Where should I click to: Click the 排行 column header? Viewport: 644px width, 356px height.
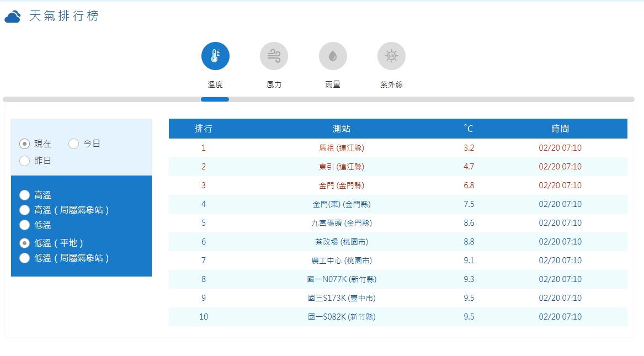point(203,129)
